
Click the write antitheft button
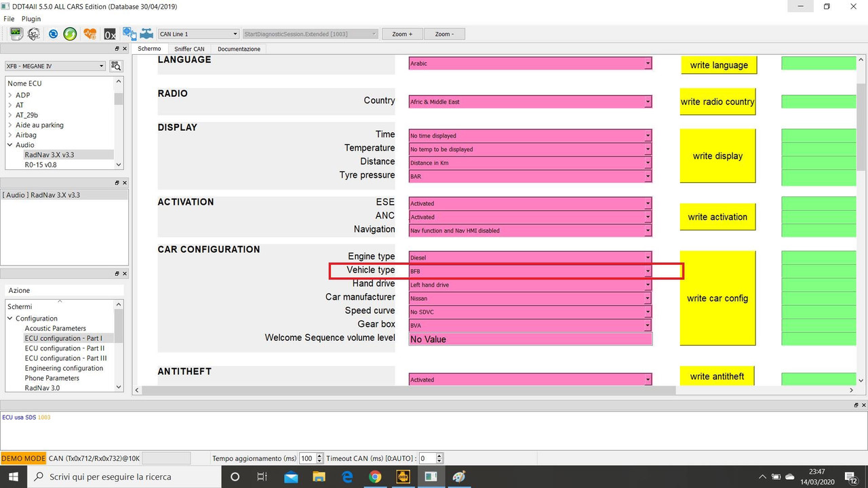(717, 376)
